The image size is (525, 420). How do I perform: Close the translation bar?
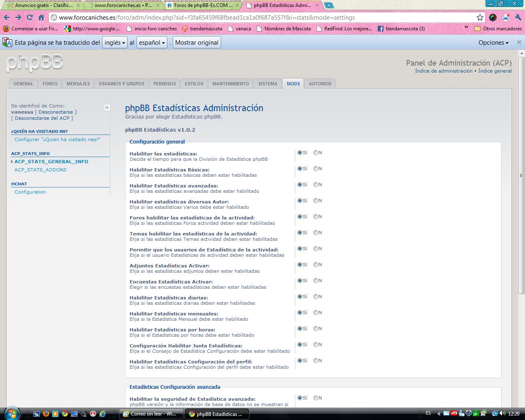(519, 42)
